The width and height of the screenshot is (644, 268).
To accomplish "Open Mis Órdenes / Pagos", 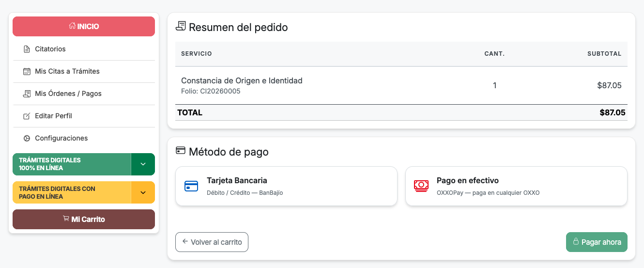I will tap(84, 94).
